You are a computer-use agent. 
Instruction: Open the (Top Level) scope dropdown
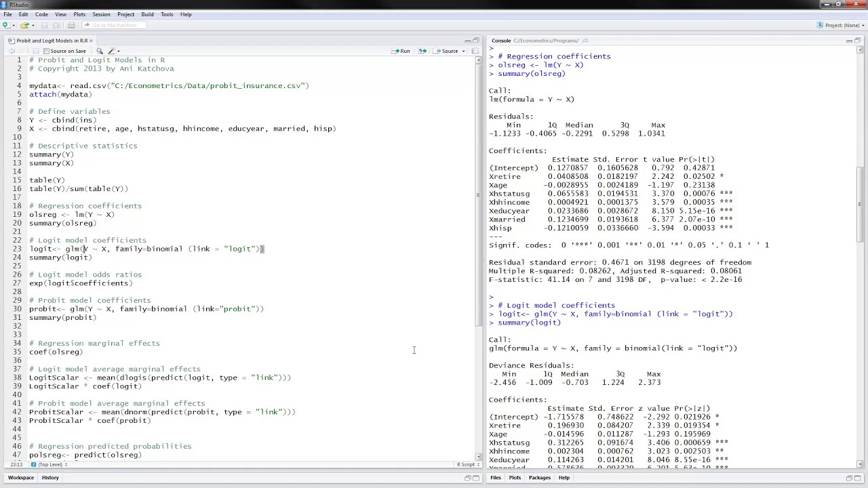pos(50,464)
